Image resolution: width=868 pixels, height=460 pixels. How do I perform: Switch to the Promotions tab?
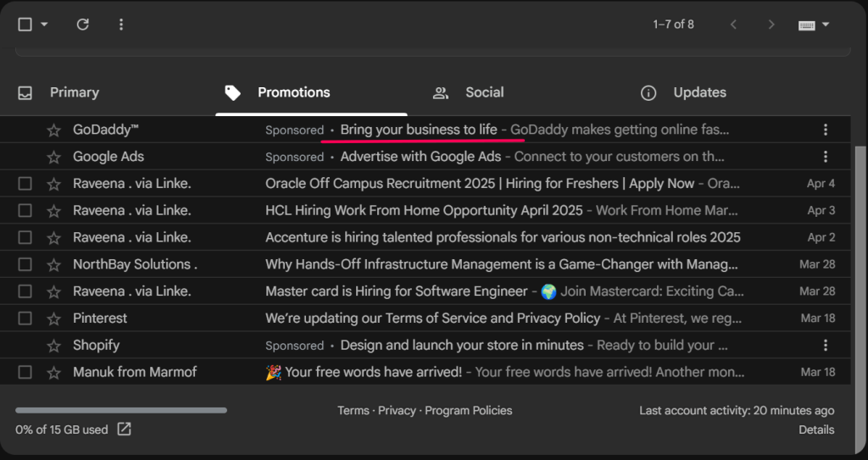click(x=311, y=92)
